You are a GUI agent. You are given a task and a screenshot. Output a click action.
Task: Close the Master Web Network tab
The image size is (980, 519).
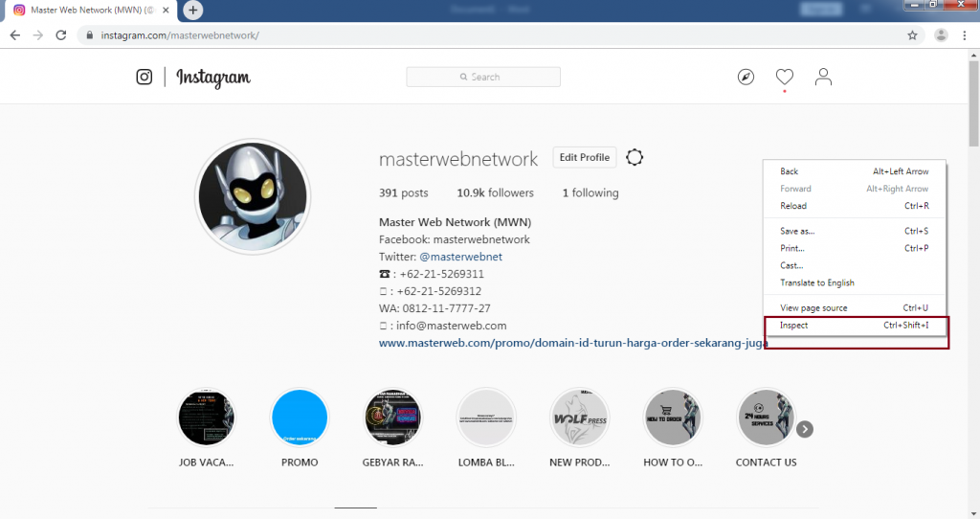166,10
